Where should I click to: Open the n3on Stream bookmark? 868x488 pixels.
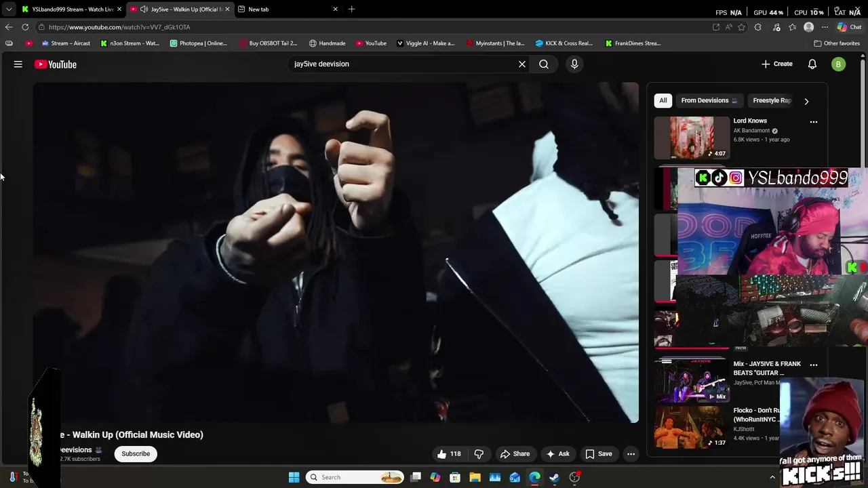pos(130,43)
